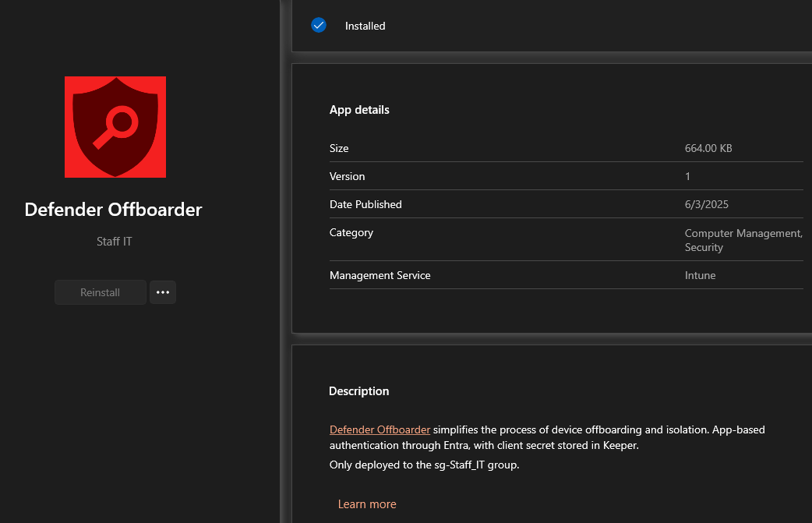Click the Defender Offboarder shield app icon
Image resolution: width=812 pixels, height=523 pixels.
115,127
